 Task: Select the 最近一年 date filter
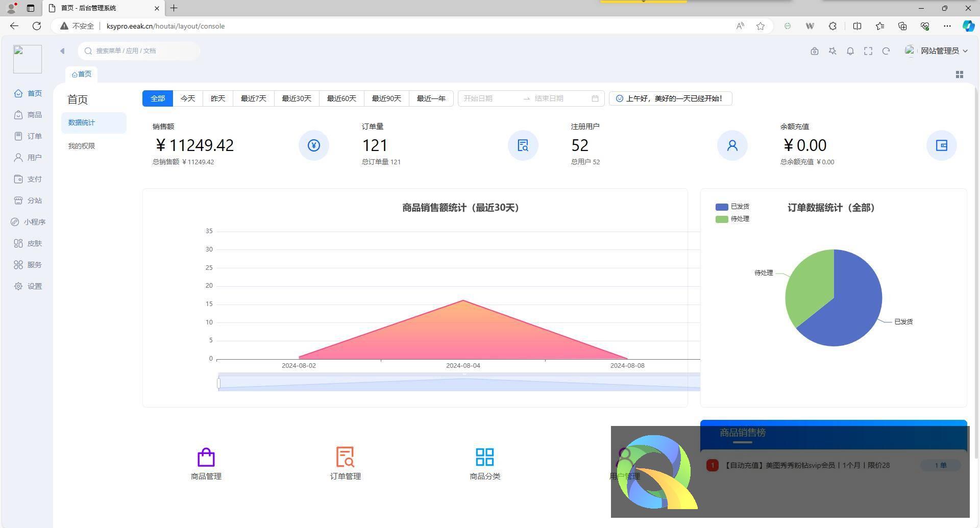[431, 98]
